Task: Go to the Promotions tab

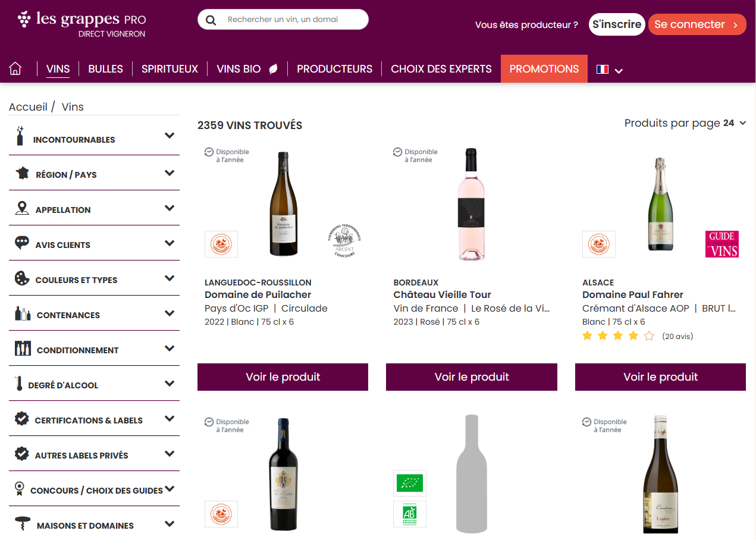Action: [x=544, y=69]
